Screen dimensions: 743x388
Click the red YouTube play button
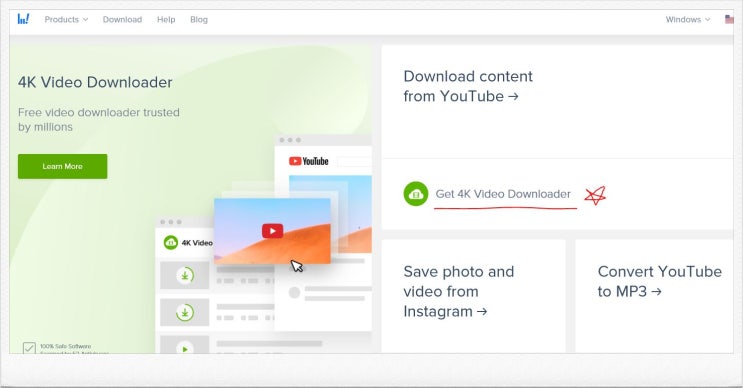272,231
